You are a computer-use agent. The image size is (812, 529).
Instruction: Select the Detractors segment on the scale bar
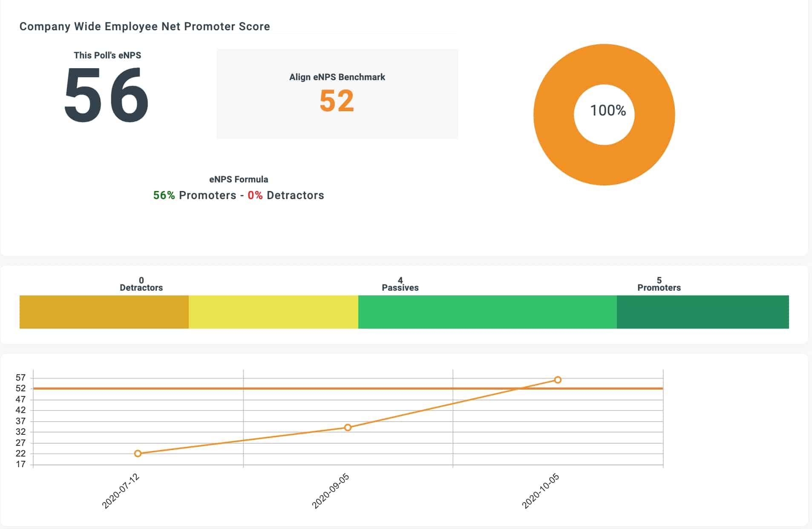[104, 312]
